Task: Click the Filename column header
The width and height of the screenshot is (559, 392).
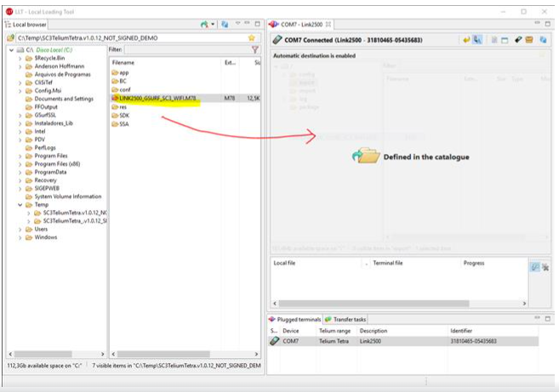Action: 124,63
